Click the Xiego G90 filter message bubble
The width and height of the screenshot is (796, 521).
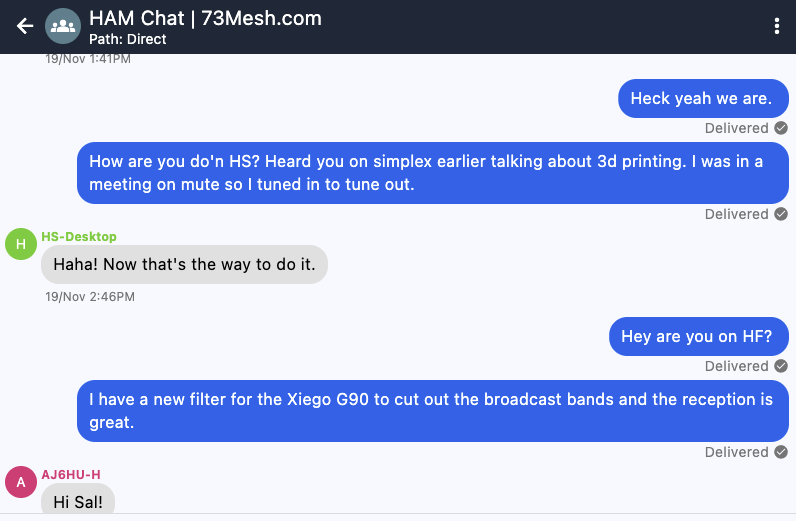433,411
